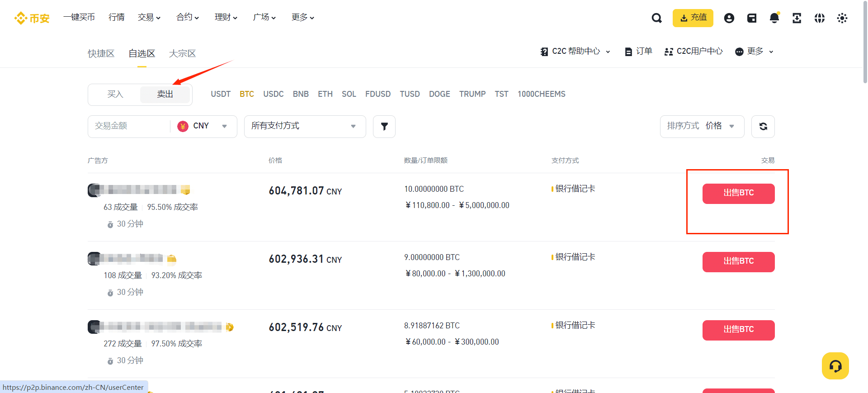Click limit ¥80,000.00 - ¥1,300,000.00
Image resolution: width=868 pixels, height=393 pixels.
455,274
